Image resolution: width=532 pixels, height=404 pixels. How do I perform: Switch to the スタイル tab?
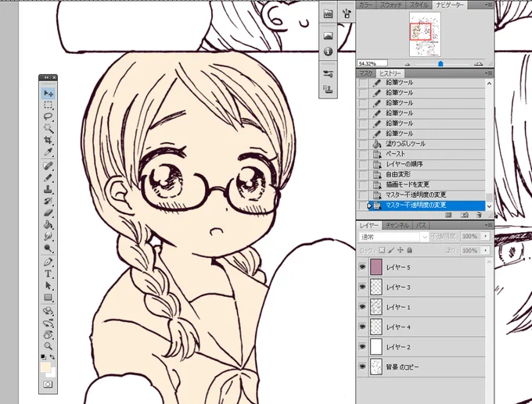(419, 5)
